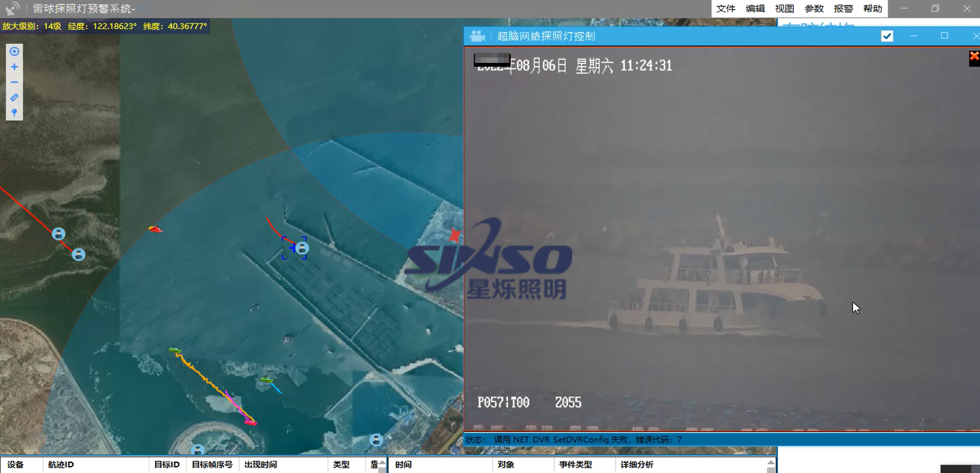Screen dimensions: 980x473
Task: Click the police marker inside blue selection brackets
Action: [302, 248]
